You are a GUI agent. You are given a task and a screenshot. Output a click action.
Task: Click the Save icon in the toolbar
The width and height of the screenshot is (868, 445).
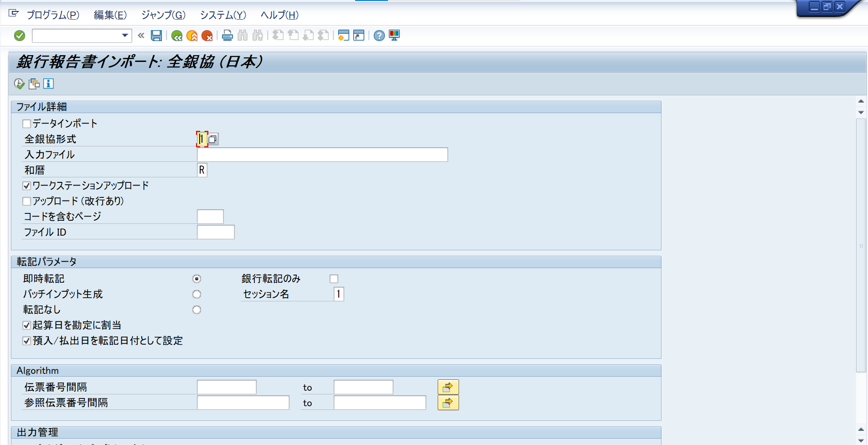pyautogui.click(x=156, y=36)
